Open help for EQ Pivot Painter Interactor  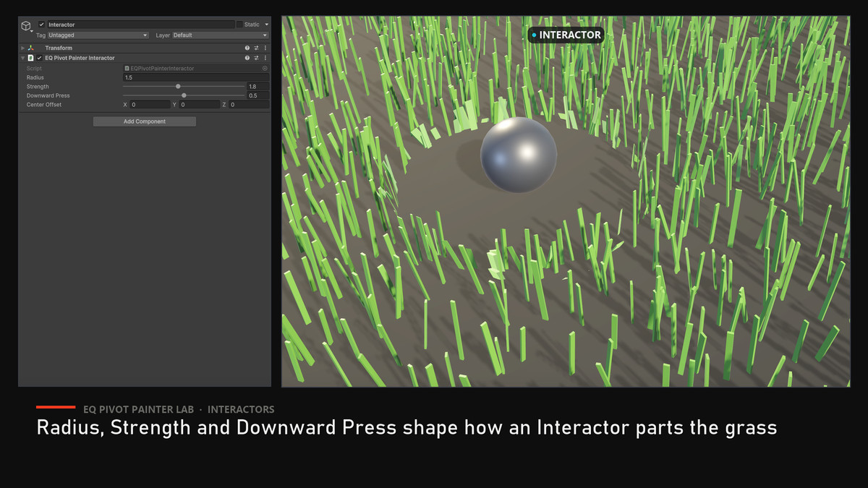[x=247, y=58]
